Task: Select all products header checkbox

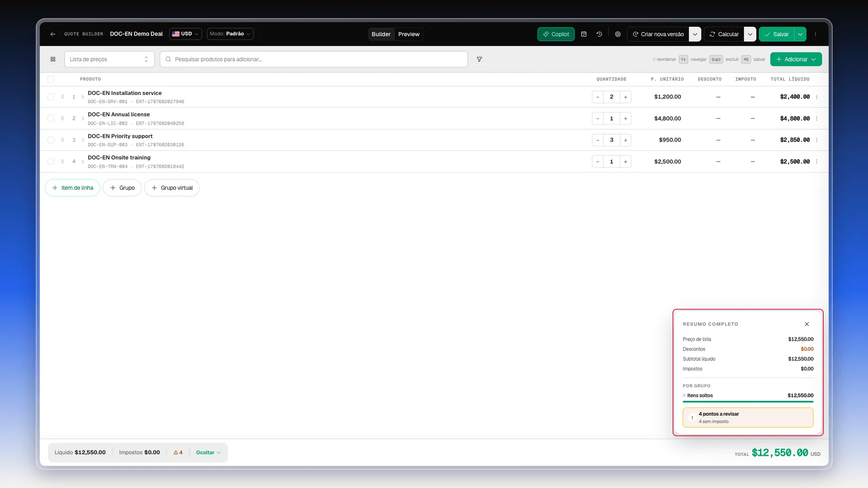Action: point(51,79)
